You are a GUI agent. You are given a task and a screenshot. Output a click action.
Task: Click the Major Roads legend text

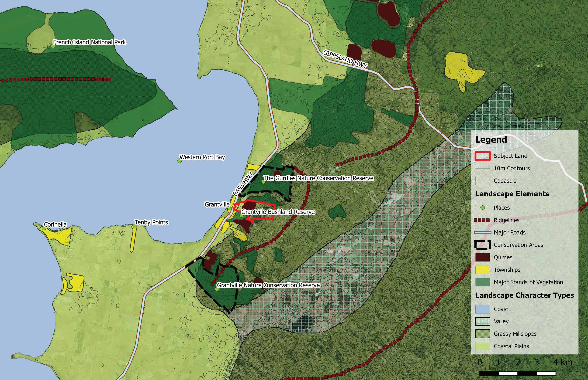[x=509, y=232]
